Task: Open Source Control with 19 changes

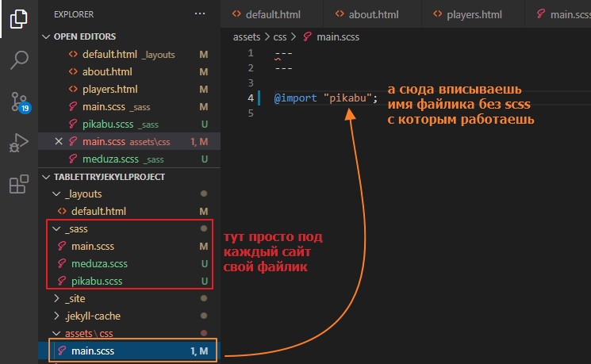Action: click(x=18, y=102)
